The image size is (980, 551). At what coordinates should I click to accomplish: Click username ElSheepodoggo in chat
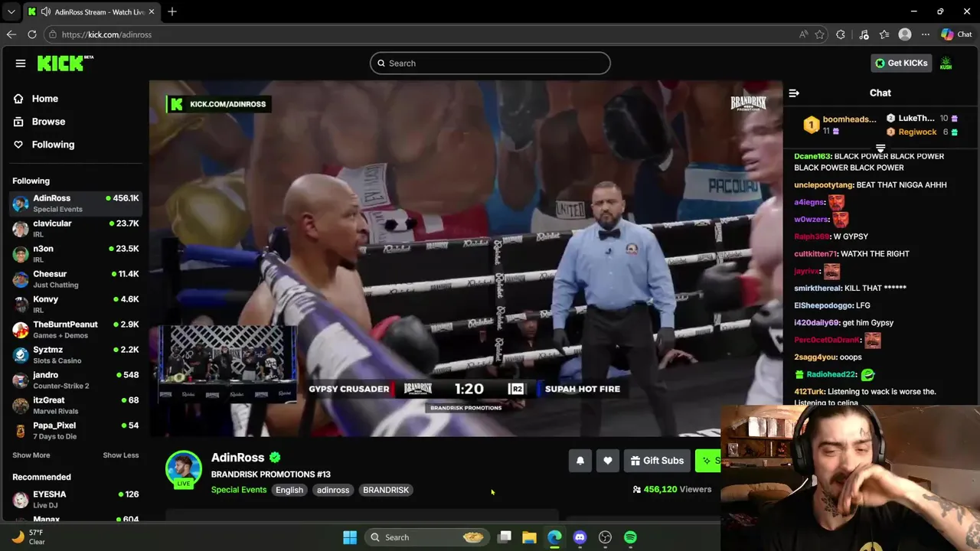[822, 305]
